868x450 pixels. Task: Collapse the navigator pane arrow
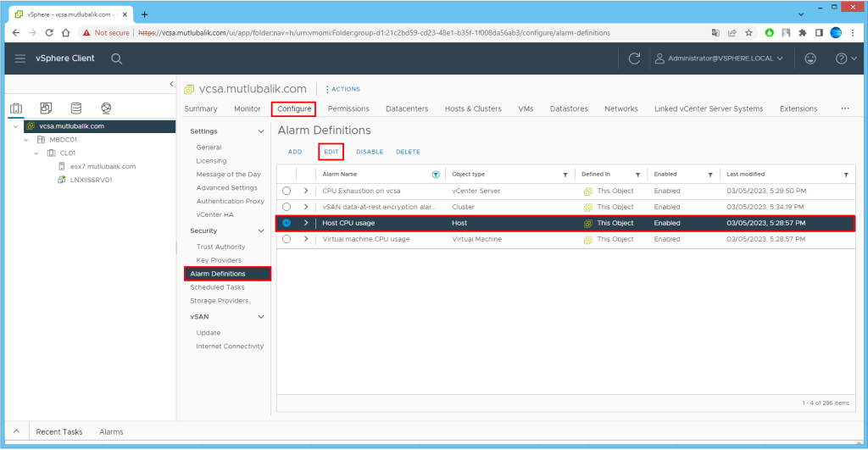(x=171, y=84)
